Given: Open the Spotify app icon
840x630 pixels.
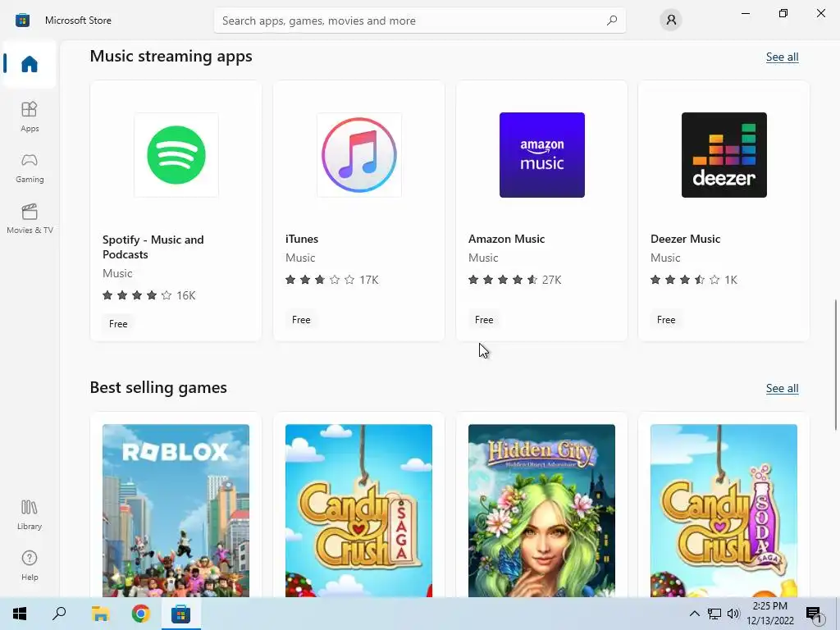Looking at the screenshot, I should (x=176, y=155).
